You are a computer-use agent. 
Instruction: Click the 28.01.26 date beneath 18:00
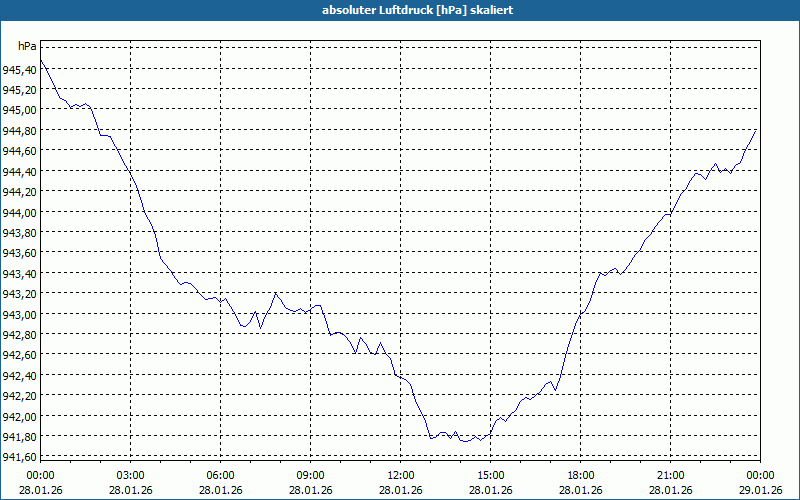click(581, 490)
